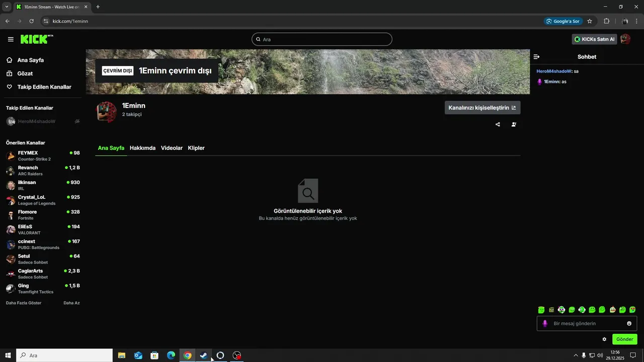View site information icon in address bar
The image size is (644, 362).
(46, 21)
